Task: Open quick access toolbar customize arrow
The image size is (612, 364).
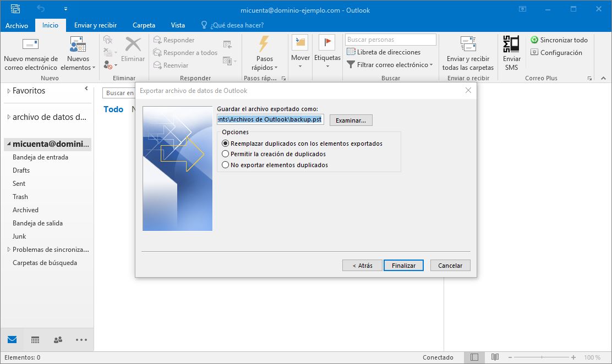Action: tap(65, 9)
